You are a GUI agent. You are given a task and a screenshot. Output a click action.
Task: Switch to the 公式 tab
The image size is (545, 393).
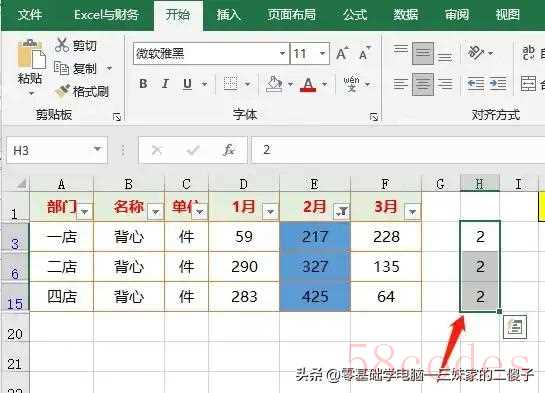click(x=355, y=15)
